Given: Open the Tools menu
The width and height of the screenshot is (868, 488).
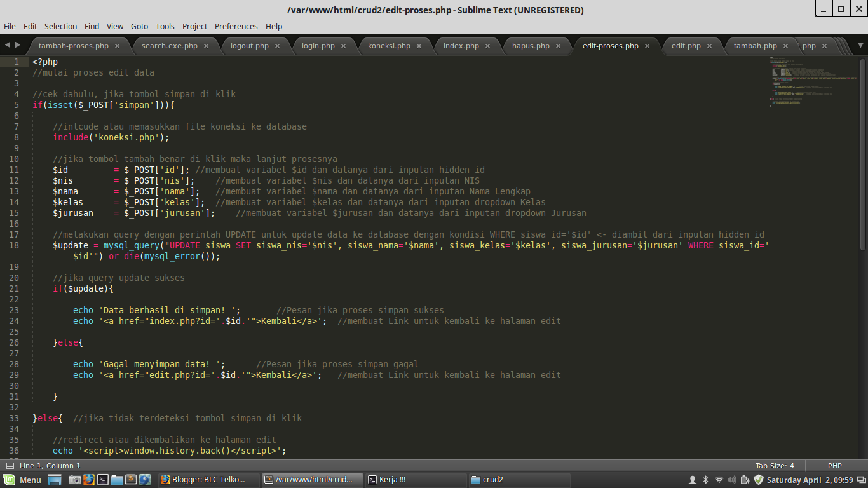Looking at the screenshot, I should click(x=165, y=26).
